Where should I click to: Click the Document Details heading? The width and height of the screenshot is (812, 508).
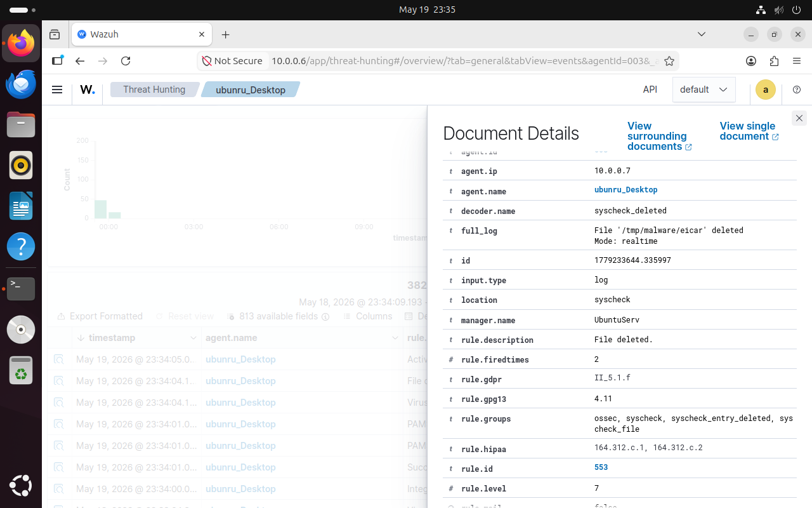[x=511, y=133]
